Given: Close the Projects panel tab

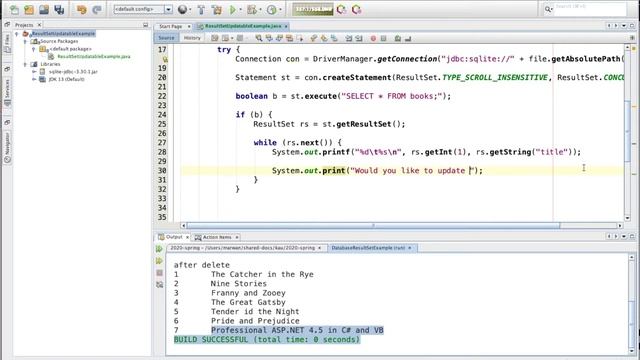Looking at the screenshot, I should [x=39, y=25].
